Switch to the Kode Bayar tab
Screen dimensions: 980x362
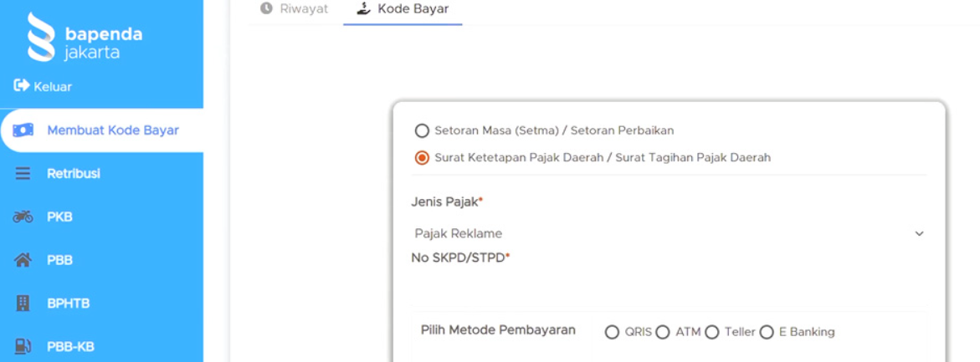click(403, 9)
